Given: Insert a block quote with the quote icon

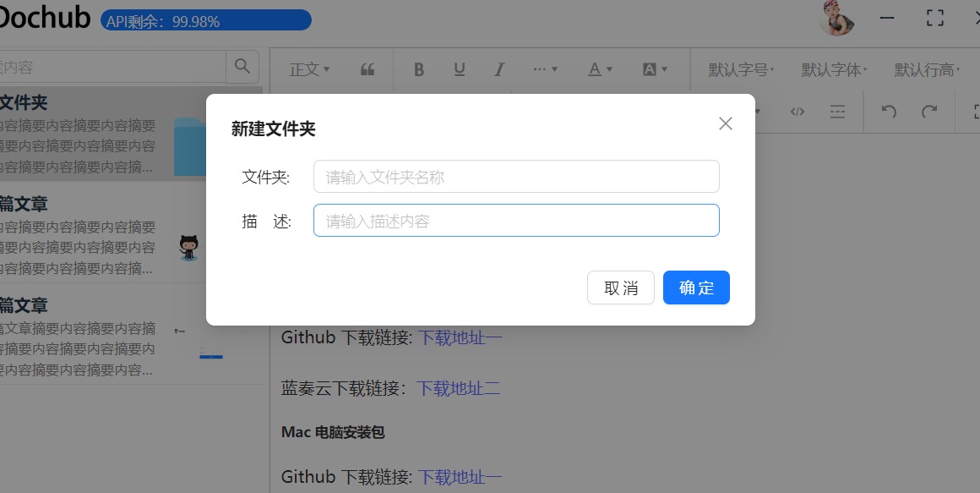Looking at the screenshot, I should tap(367, 69).
